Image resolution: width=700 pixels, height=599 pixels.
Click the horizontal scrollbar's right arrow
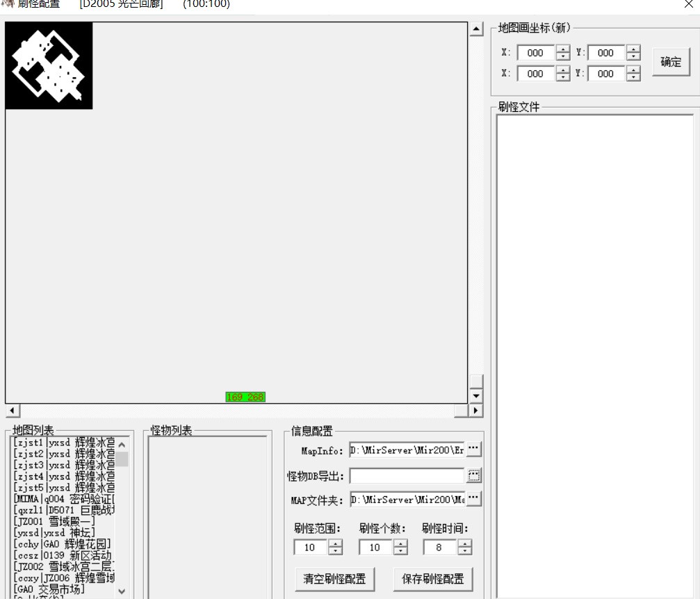coord(475,410)
